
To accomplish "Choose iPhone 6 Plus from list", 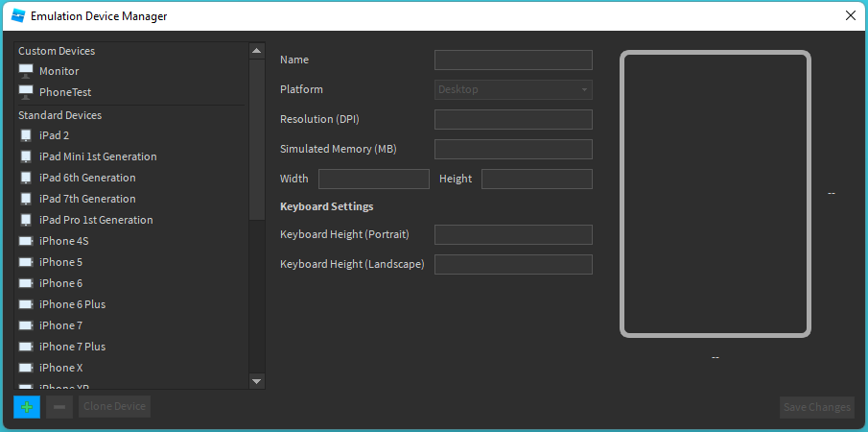I will click(72, 304).
